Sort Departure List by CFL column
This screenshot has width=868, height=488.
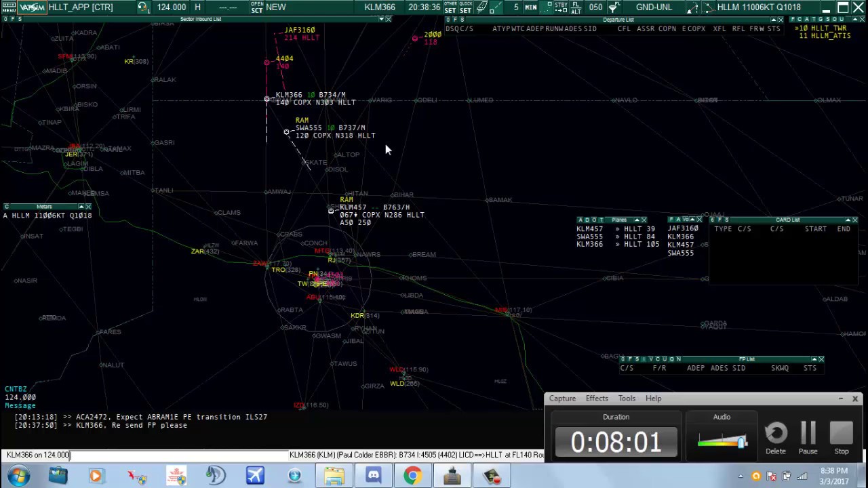[x=624, y=29]
